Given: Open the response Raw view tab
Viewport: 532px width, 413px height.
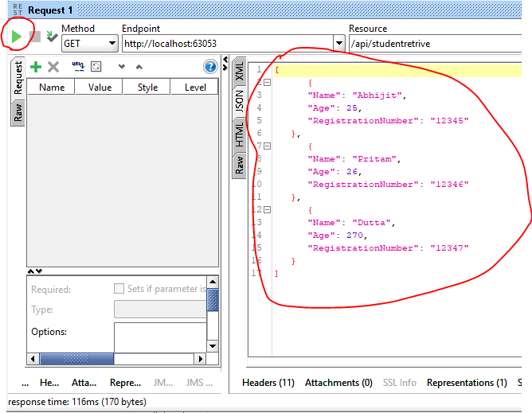Looking at the screenshot, I should (240, 166).
